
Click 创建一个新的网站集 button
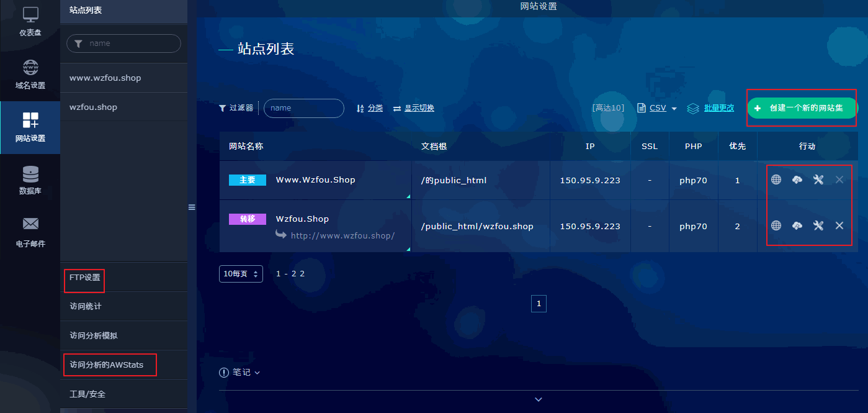point(802,108)
